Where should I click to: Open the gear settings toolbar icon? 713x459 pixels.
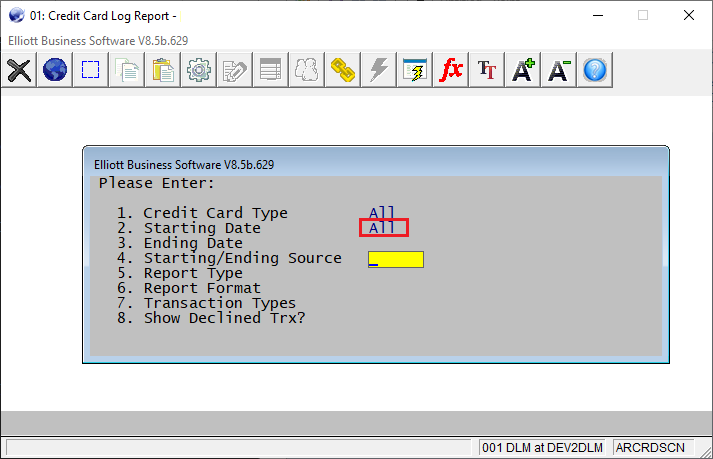[x=199, y=70]
